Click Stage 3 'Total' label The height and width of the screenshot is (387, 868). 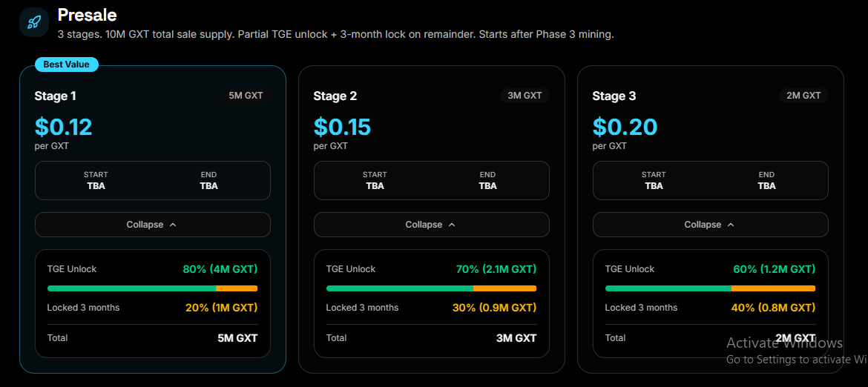(616, 338)
